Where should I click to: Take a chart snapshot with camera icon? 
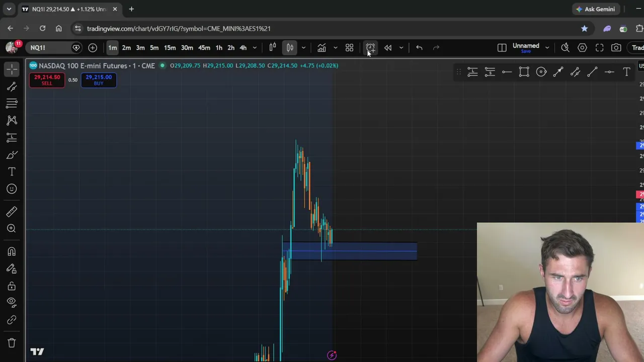[x=616, y=48]
